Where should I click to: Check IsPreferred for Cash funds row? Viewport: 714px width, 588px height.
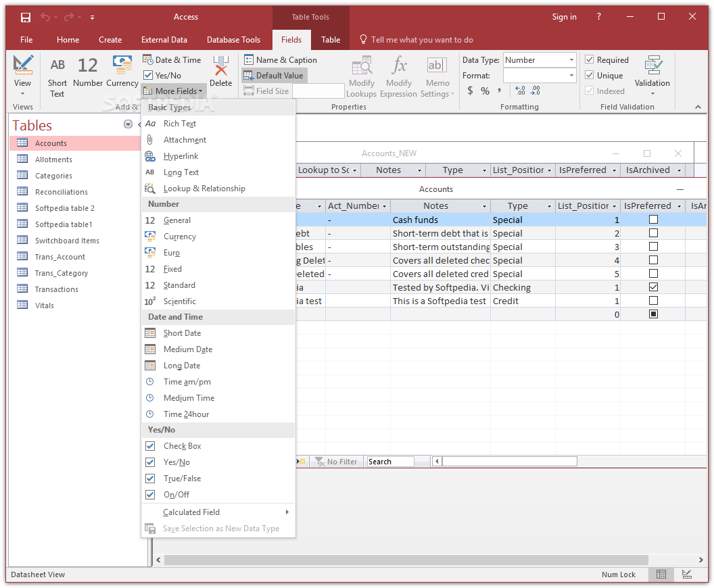point(653,220)
